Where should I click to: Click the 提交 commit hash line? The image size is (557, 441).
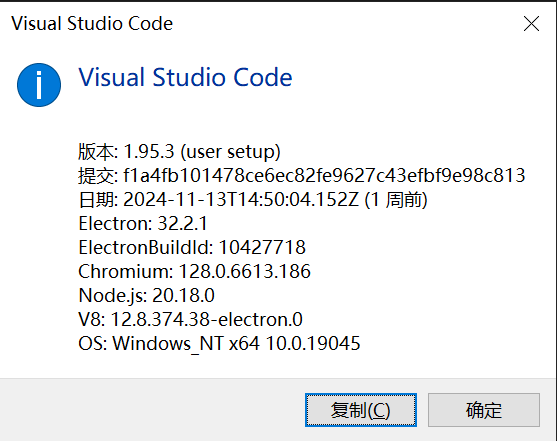302,176
